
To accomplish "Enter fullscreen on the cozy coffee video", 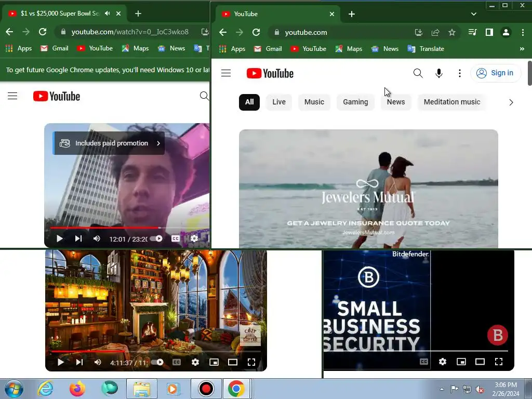I will (251, 362).
